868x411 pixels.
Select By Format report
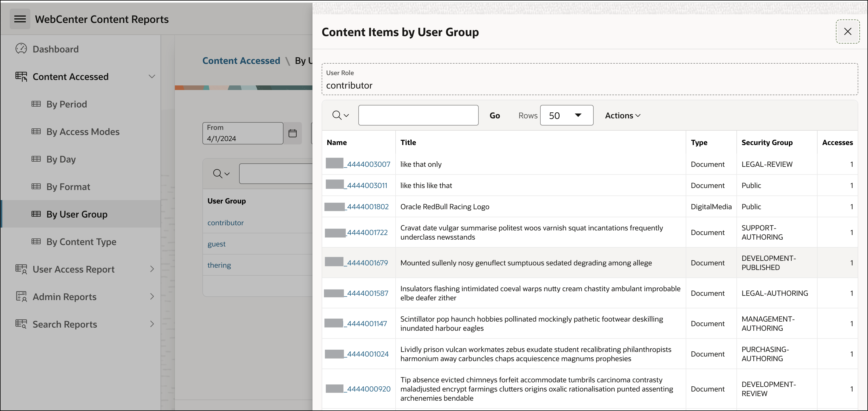tap(68, 187)
